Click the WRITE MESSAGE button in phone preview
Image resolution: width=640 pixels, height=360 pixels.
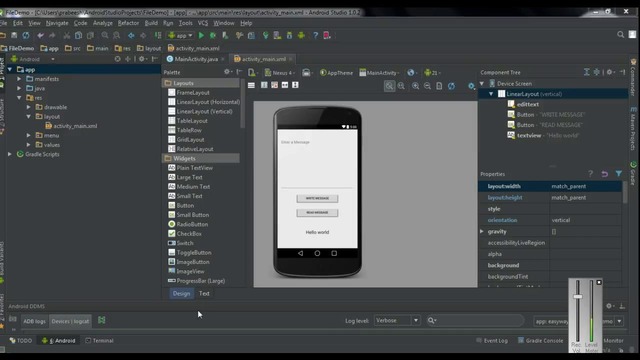317,198
